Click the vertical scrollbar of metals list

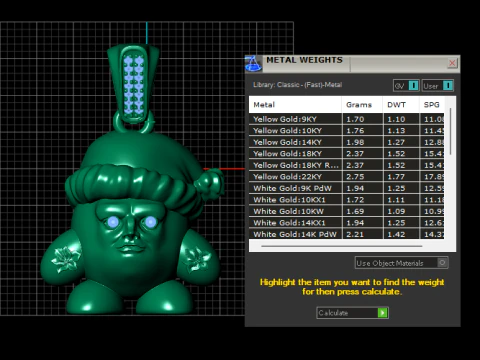coord(450,131)
